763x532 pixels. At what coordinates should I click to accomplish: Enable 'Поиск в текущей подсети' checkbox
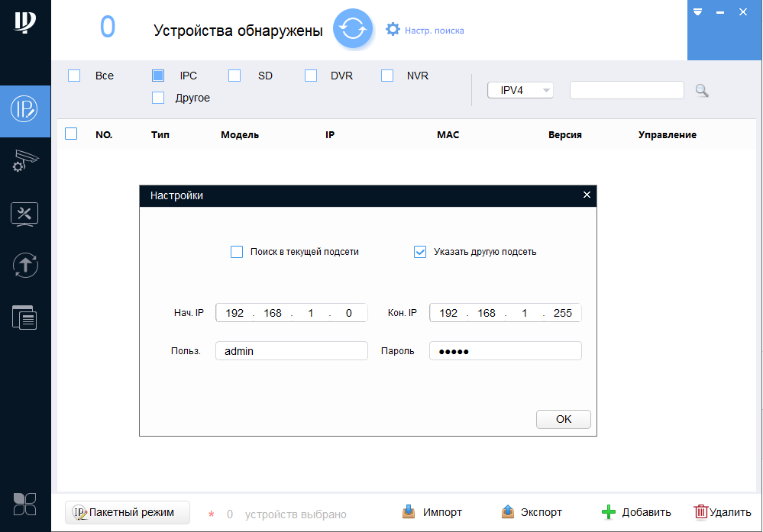click(x=237, y=252)
